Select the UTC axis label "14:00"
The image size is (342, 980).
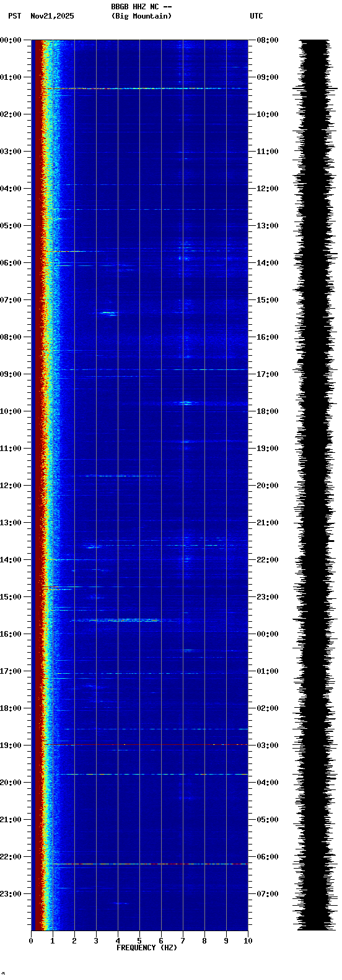click(x=268, y=263)
